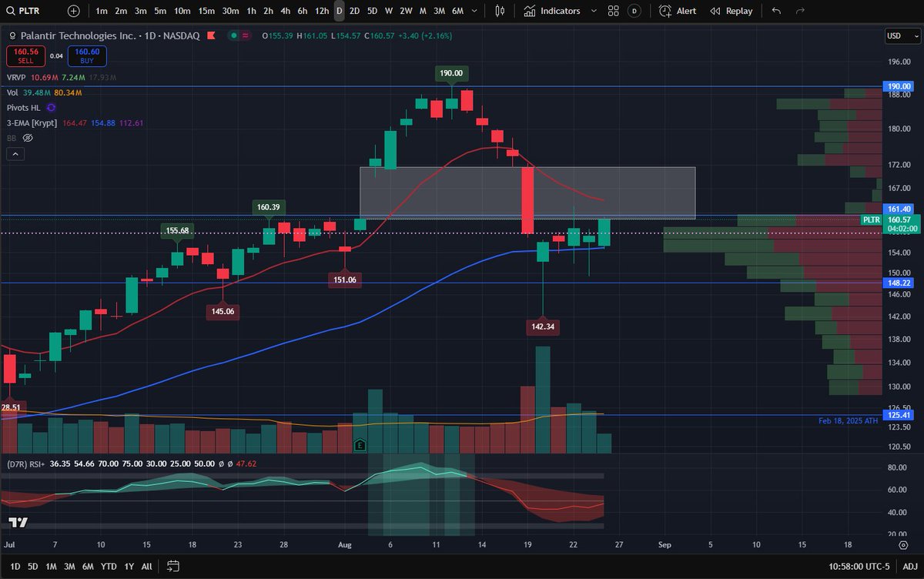Click the 190.00 pivot high label

(x=451, y=73)
